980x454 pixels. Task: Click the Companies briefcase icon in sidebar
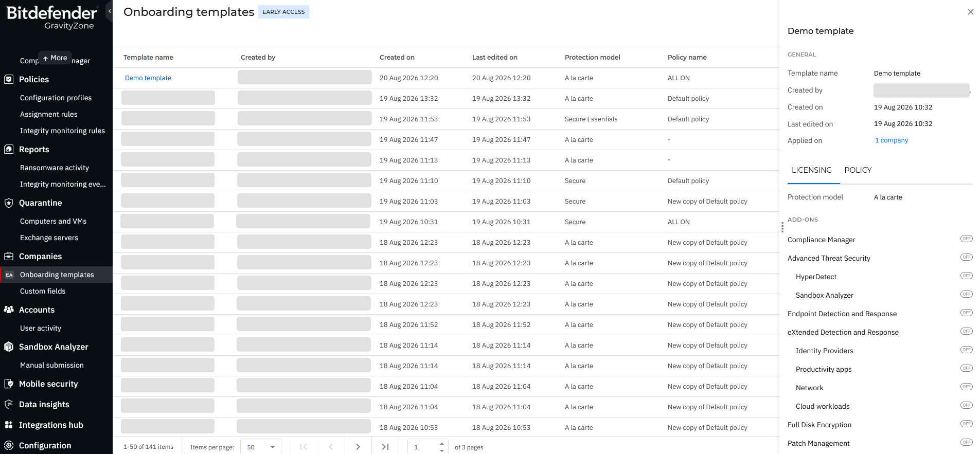tap(9, 256)
